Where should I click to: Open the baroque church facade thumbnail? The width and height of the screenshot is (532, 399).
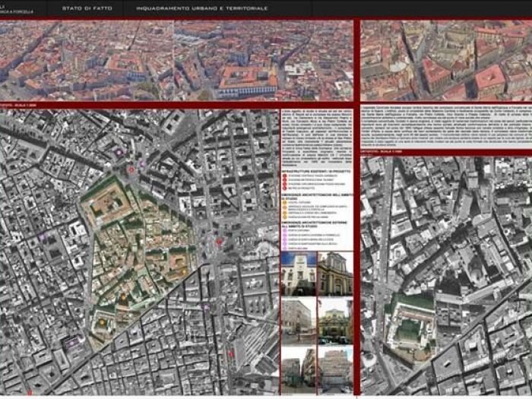[336, 274]
